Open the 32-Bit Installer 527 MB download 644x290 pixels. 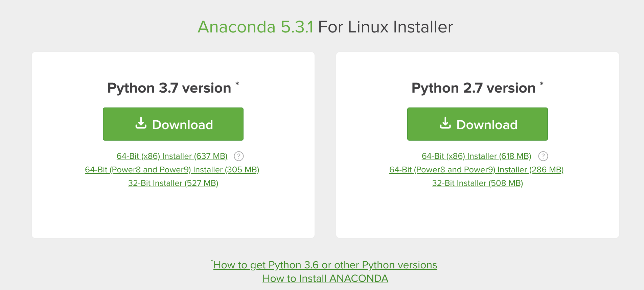click(173, 183)
